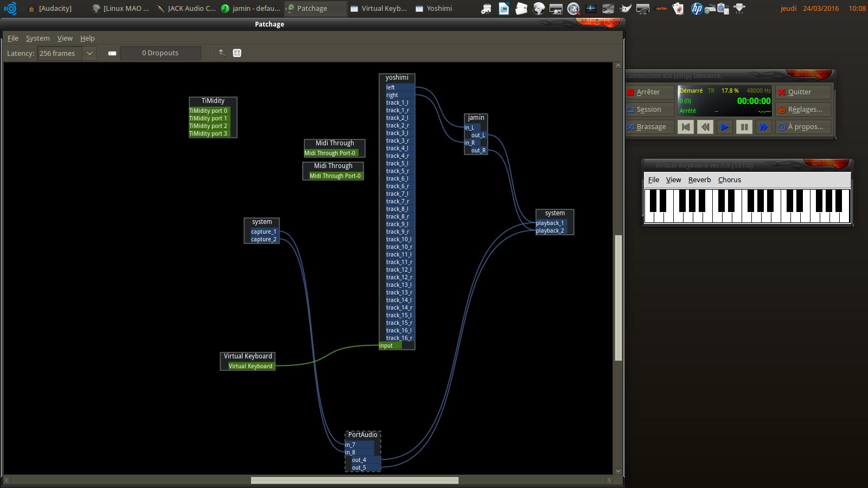Select the yoshimi input MIDI port
The height and width of the screenshot is (488, 868).
[x=390, y=346]
